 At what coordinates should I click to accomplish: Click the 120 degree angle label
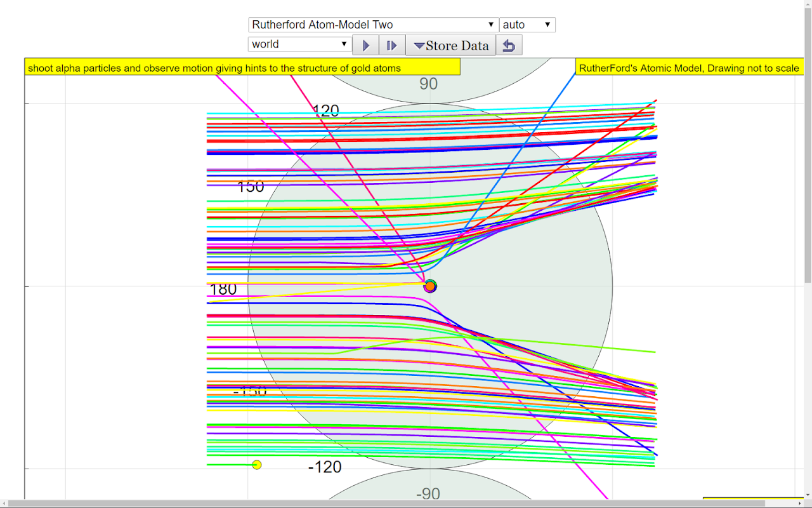point(325,111)
